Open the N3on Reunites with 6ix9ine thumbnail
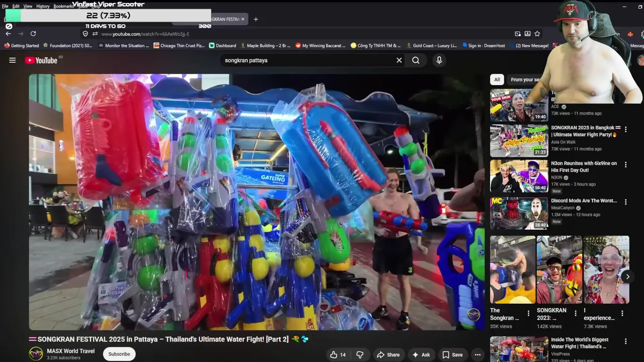 coord(519,176)
